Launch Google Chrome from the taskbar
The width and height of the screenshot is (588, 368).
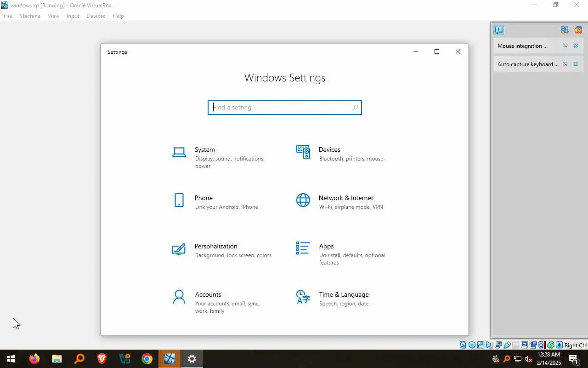pyautogui.click(x=147, y=359)
